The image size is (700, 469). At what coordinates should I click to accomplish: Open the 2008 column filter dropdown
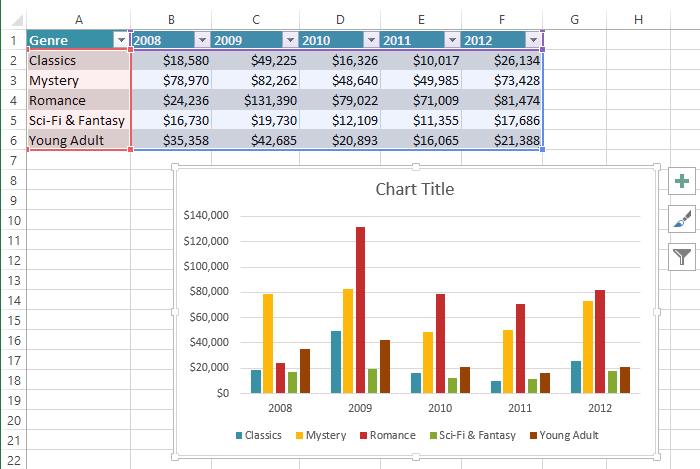click(203, 40)
